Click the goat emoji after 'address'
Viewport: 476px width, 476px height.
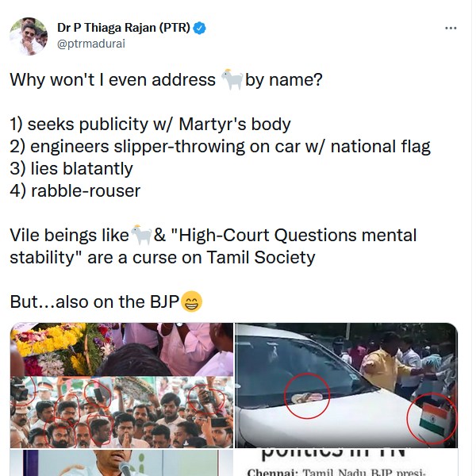tap(232, 79)
